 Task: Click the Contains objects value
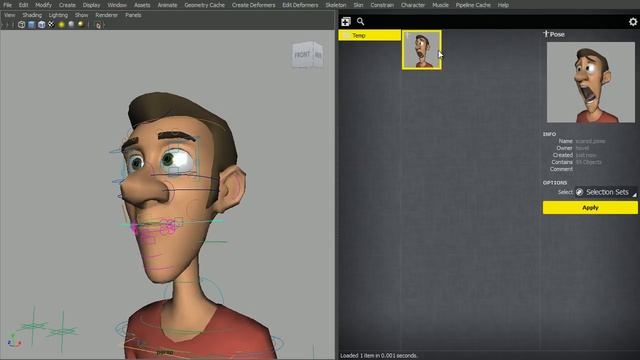point(588,162)
